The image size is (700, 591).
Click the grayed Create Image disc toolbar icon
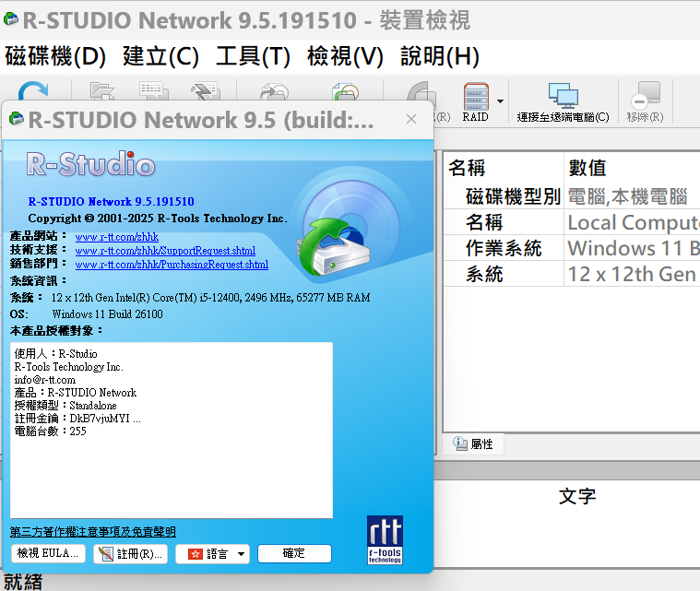[x=274, y=91]
